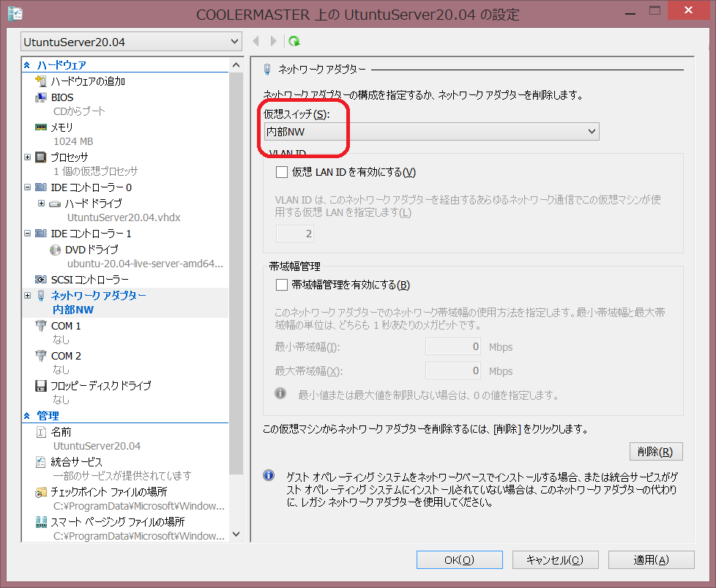The width and height of the screenshot is (716, 588).
Task: Click the tree panel scrollbar down arrow
Action: 236,534
